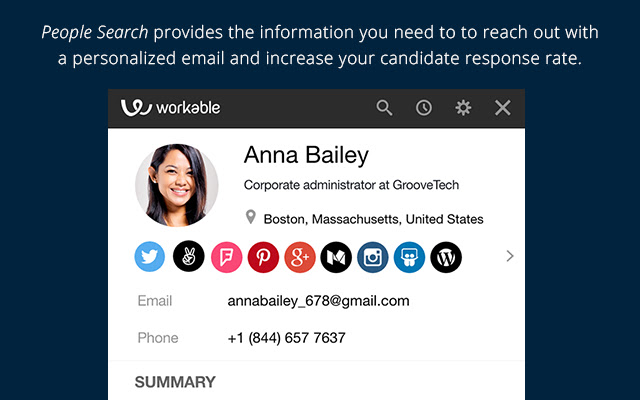Open the AngelList peace-hand icon

[x=188, y=257]
